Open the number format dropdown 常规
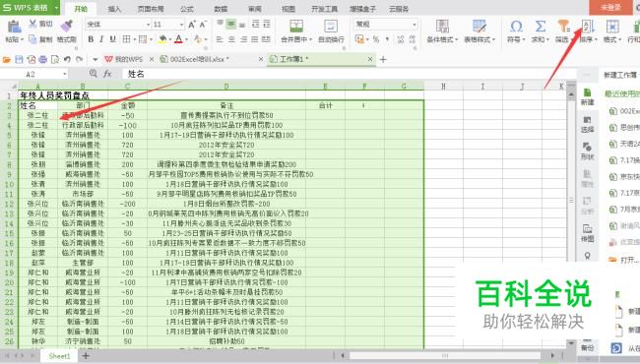The width and height of the screenshot is (640, 364). pyautogui.click(x=386, y=25)
